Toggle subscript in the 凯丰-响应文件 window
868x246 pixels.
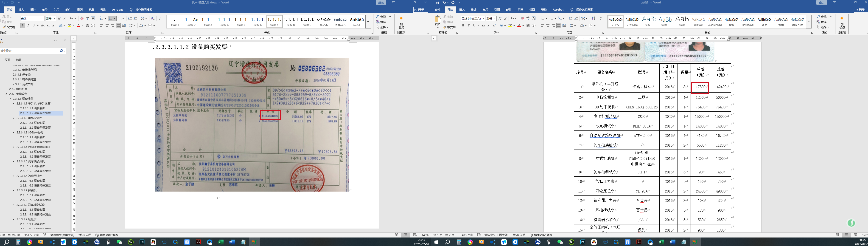[48, 26]
